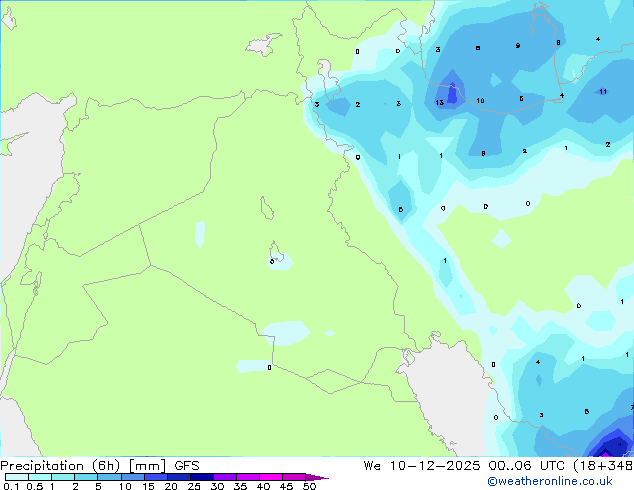Click the '13' precipitation value on the map
Viewport: 634px width, 490px height.
440,102
